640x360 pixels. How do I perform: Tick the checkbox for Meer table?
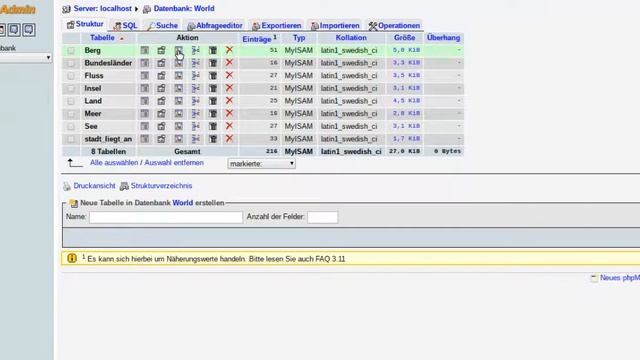point(71,114)
